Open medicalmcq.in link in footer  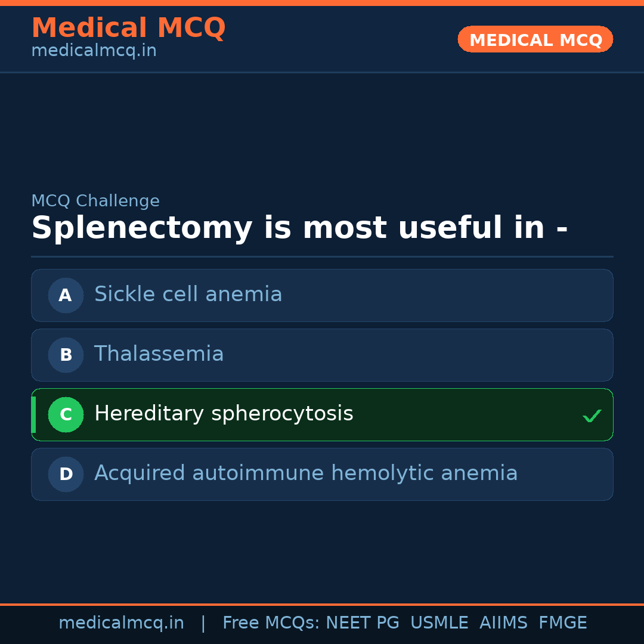tap(121, 623)
